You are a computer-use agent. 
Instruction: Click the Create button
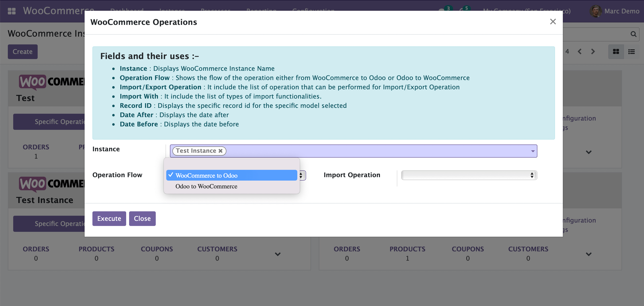tap(22, 52)
